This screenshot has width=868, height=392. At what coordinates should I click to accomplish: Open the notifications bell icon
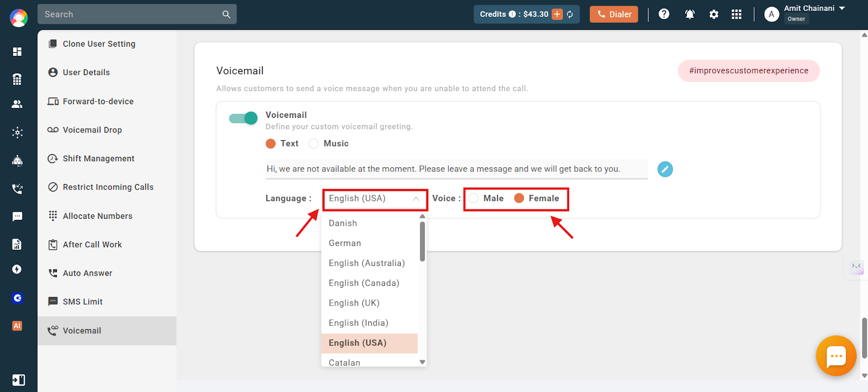pos(690,15)
